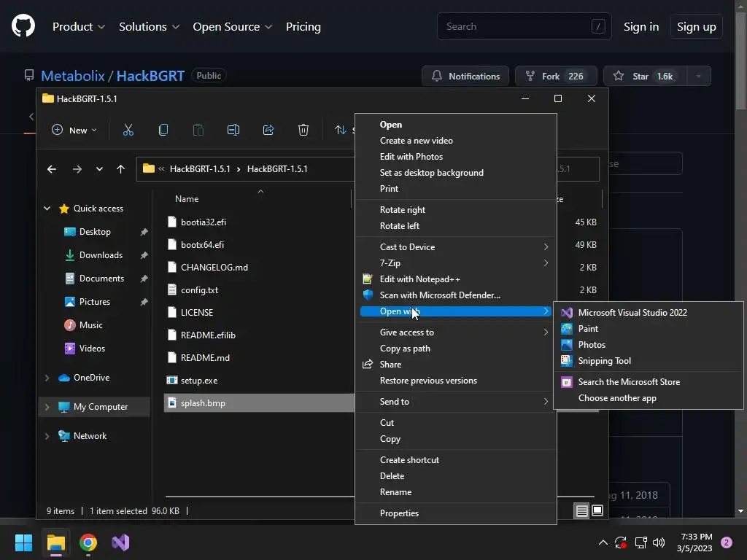Click Copy as path
This screenshot has width=747, height=560.
456,349
